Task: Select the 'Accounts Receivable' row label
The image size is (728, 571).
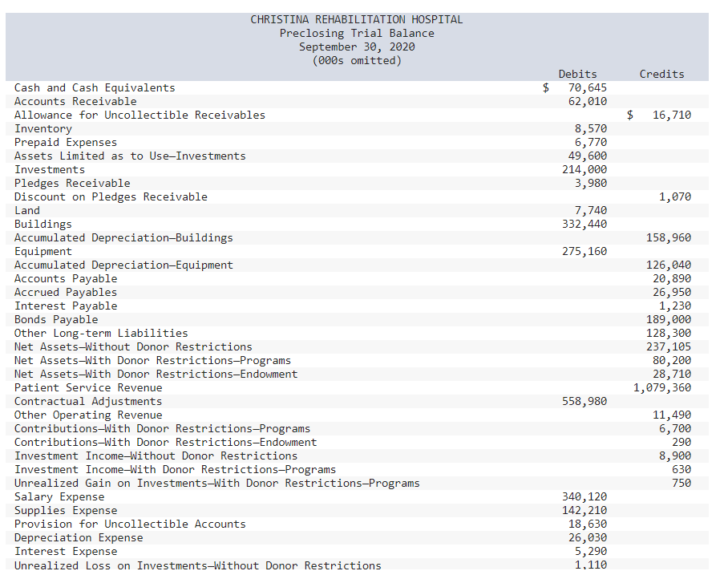Action: tap(75, 101)
